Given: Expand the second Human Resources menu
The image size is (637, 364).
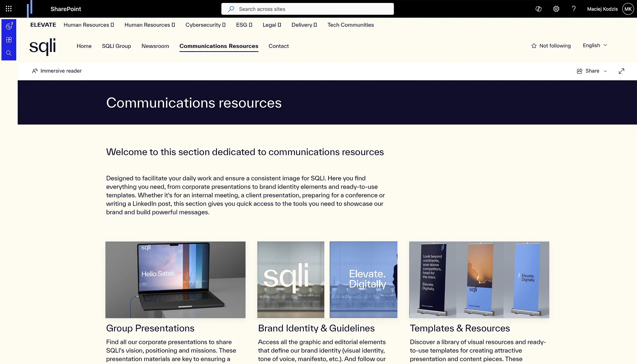Looking at the screenshot, I should pos(150,25).
